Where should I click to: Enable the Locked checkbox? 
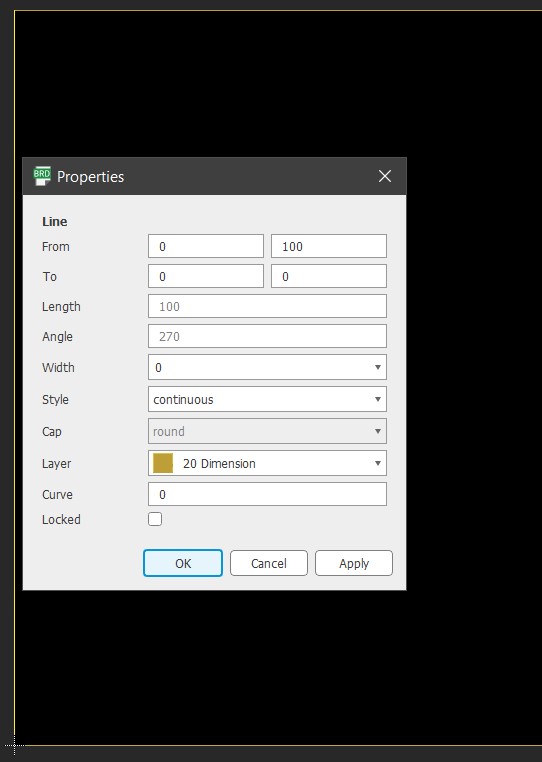point(155,519)
